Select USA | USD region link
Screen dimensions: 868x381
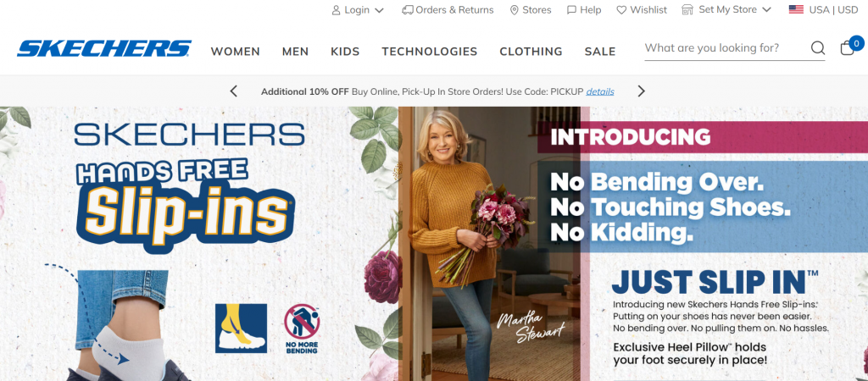(833, 10)
